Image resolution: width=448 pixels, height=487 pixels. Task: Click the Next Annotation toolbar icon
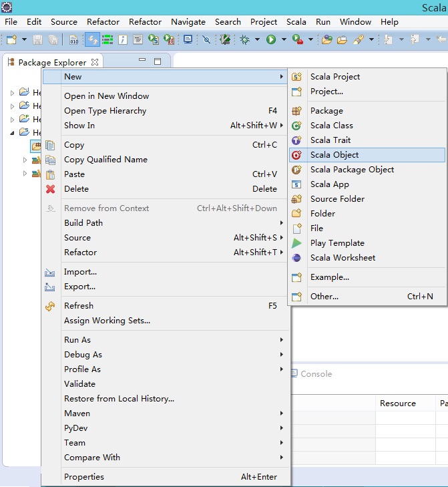[x=388, y=40]
